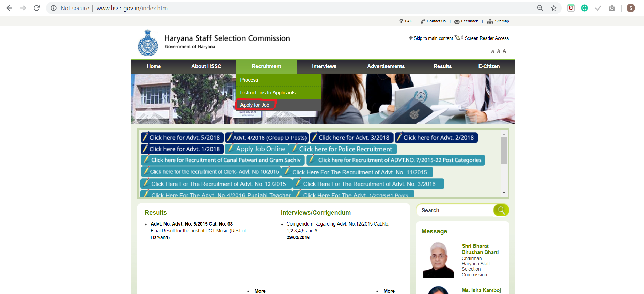Click here for Advt. 2/2018 button
644x294 pixels.
pos(436,138)
